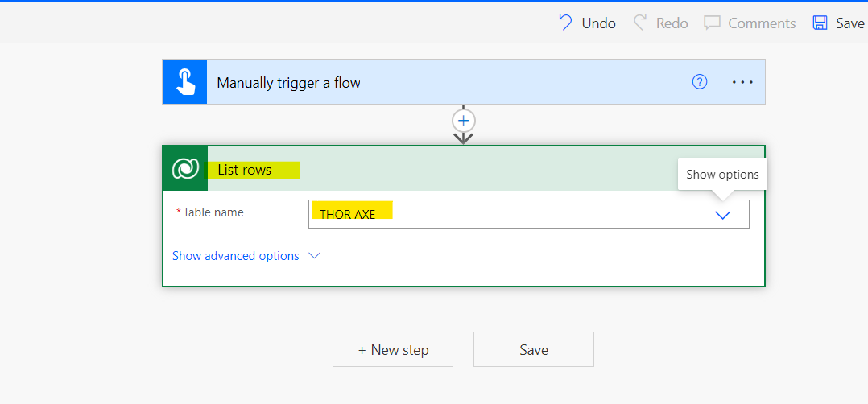Insert a step with the plus connector
Screen dimensions: 868x404
(463, 121)
